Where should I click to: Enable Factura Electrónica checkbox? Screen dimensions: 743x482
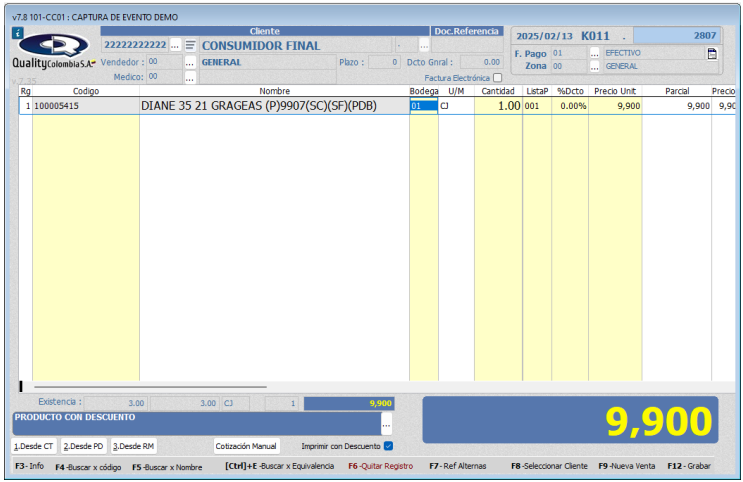click(x=497, y=78)
